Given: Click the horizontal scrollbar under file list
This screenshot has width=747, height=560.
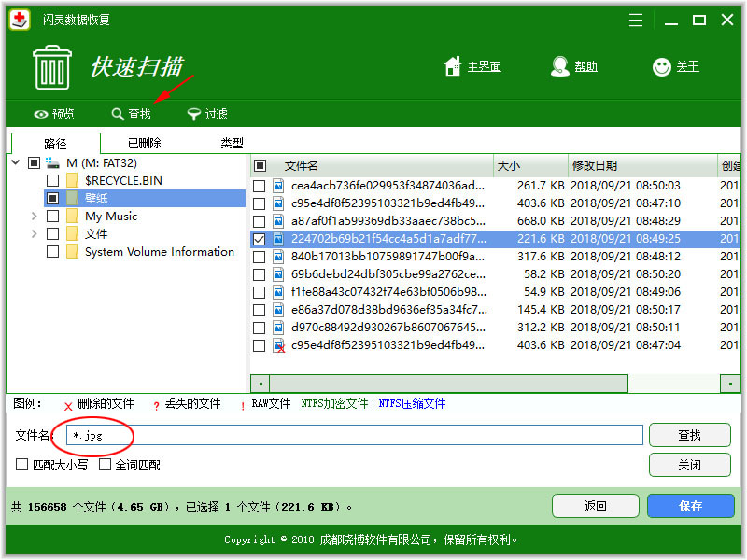Looking at the screenshot, I should (448, 384).
